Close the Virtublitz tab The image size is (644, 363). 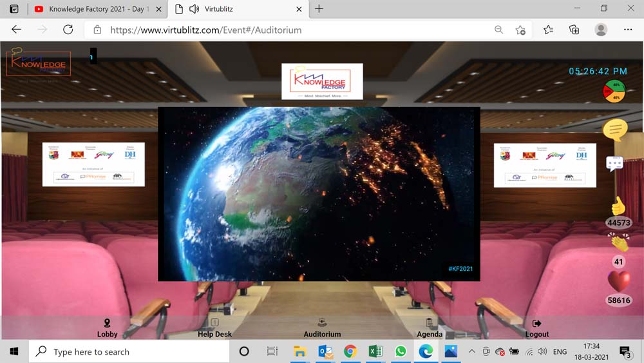click(299, 9)
